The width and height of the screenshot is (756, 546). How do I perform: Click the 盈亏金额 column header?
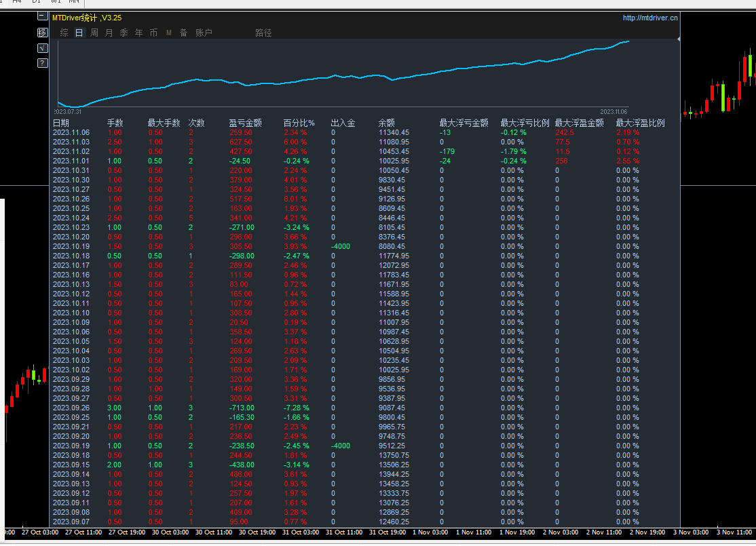click(245, 123)
